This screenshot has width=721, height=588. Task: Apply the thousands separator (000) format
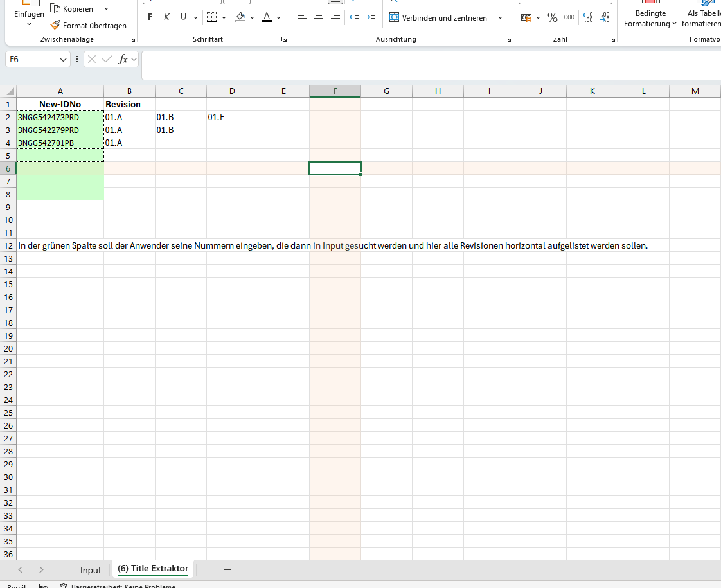click(x=569, y=17)
